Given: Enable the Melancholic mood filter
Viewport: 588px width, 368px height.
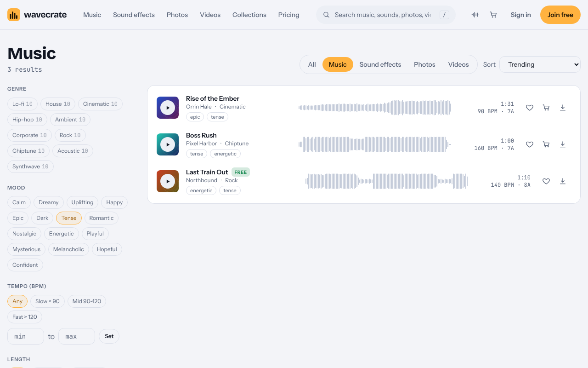Looking at the screenshot, I should tap(68, 249).
